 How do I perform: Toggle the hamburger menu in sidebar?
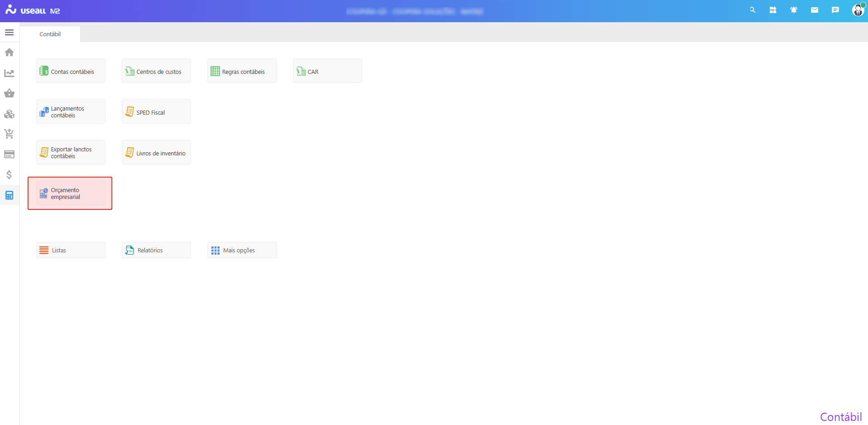[9, 33]
